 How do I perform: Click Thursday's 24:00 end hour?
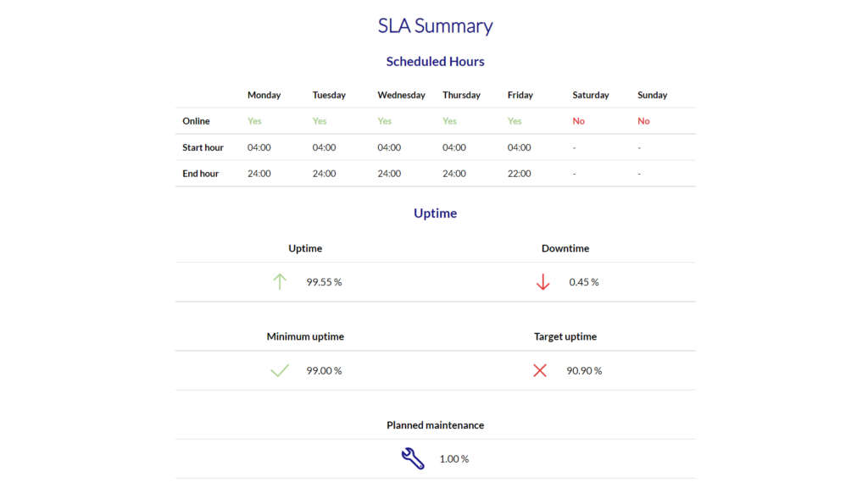pos(454,174)
